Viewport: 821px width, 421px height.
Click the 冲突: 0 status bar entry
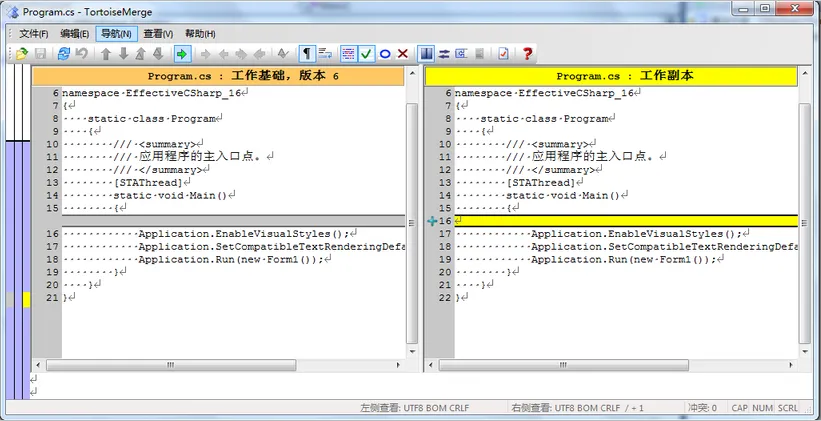[x=702, y=408]
